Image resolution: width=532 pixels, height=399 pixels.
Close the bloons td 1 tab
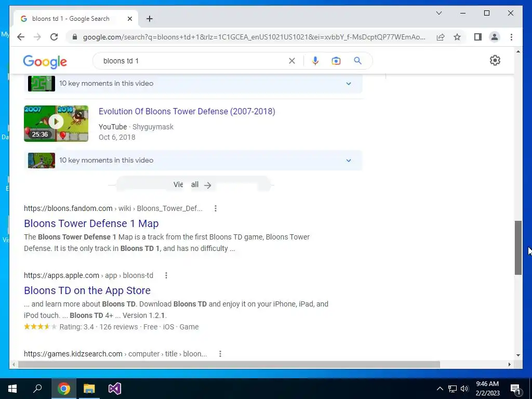(x=129, y=19)
